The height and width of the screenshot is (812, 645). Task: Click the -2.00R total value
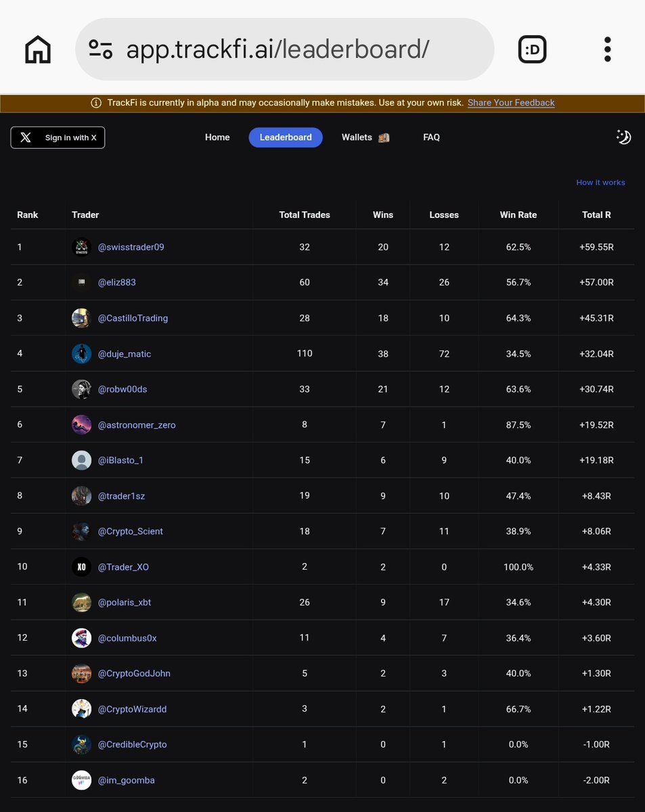(x=596, y=780)
